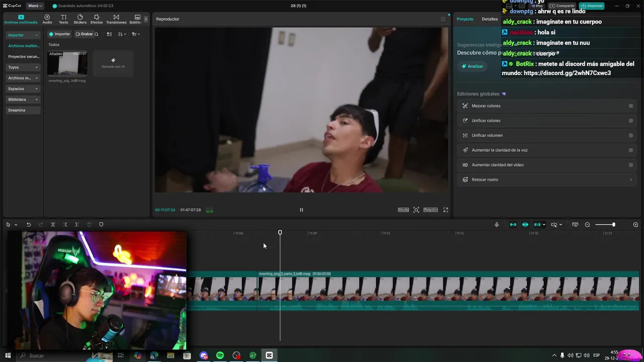Fit timeline to window icon
644x362 pixels.
click(x=575, y=225)
